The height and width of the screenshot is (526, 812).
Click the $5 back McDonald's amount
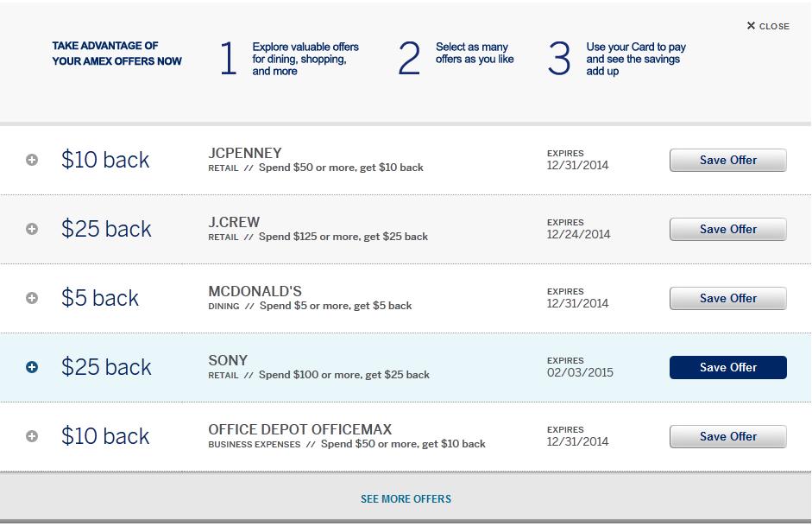(x=100, y=298)
